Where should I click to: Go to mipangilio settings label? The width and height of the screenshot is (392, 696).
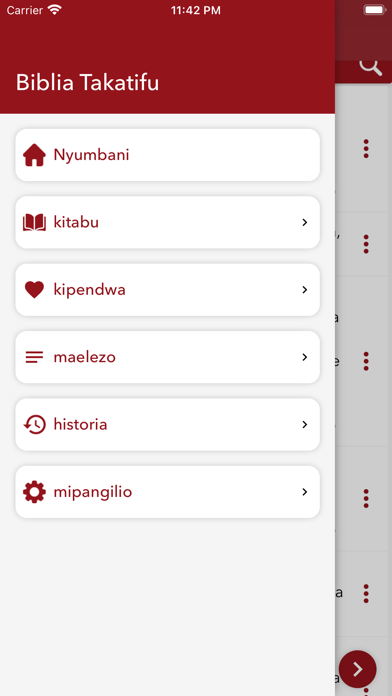[x=93, y=492]
